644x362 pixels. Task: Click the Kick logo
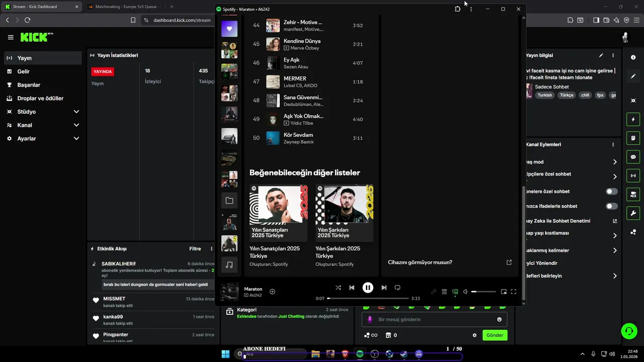(36, 37)
